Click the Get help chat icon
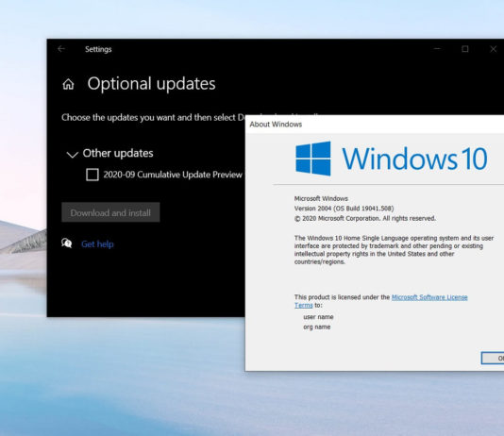The image size is (504, 436). tap(67, 243)
